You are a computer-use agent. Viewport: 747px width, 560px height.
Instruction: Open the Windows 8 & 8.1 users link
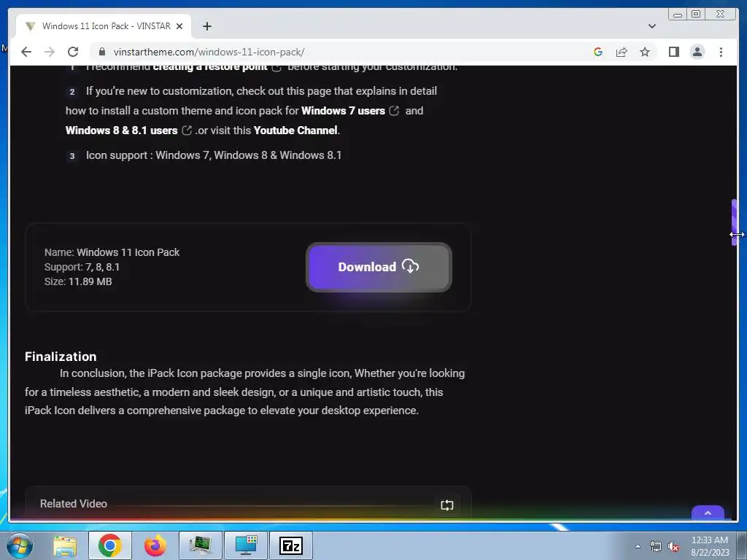[x=122, y=131]
